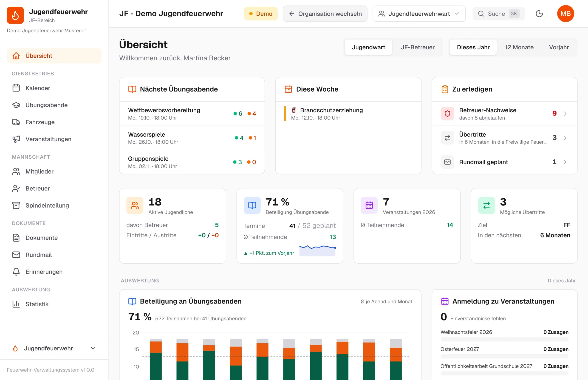
Task: Open the Wettbewerbsvorbereitung training entry
Action: pos(192,114)
